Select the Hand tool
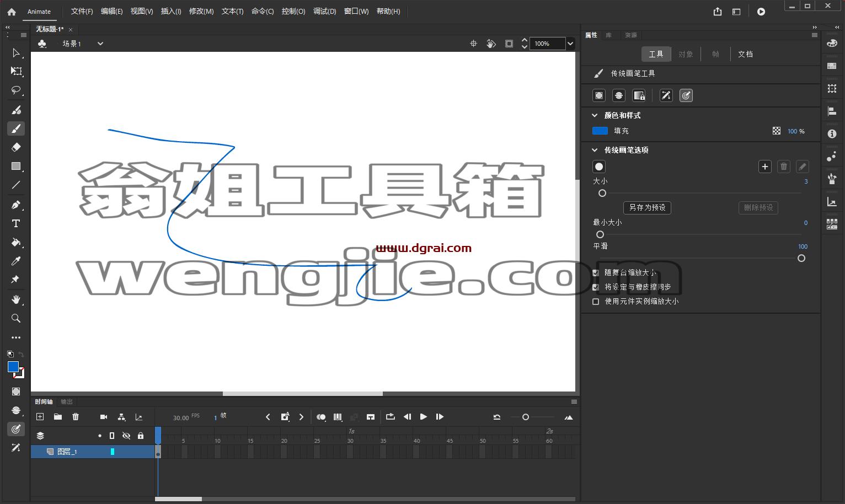This screenshot has height=504, width=845. [16, 299]
